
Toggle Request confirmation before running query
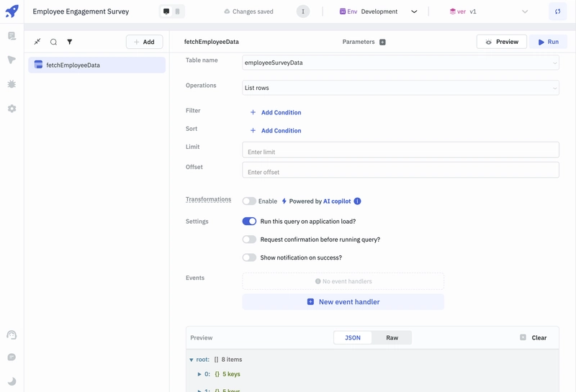tap(249, 240)
